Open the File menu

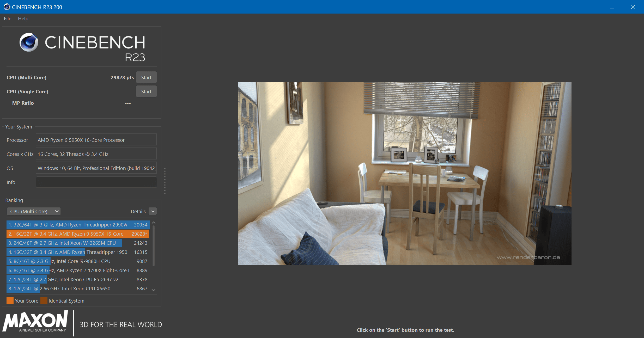click(8, 19)
